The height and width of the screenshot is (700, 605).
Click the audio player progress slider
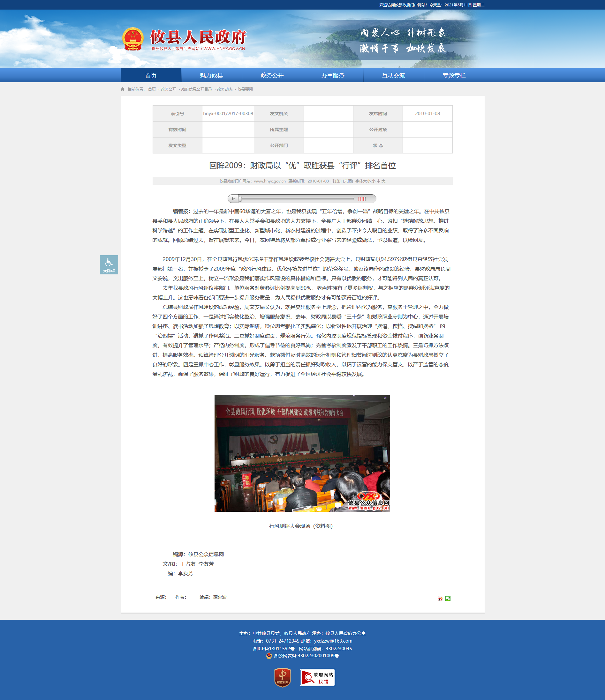pos(296,199)
